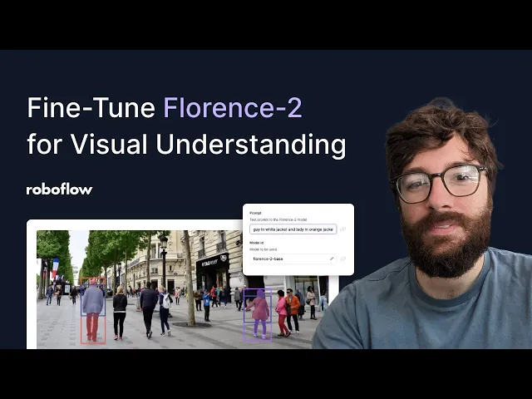Click the 'Fine-Tune Florence-2' title text
Viewport: 532px width, 399px height.
165,108
